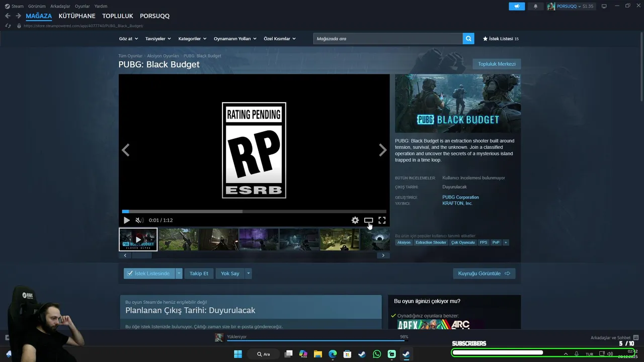The width and height of the screenshot is (644, 362).
Task: Toggle the İstek Listesinde wishlist checkbox
Action: pos(130,274)
